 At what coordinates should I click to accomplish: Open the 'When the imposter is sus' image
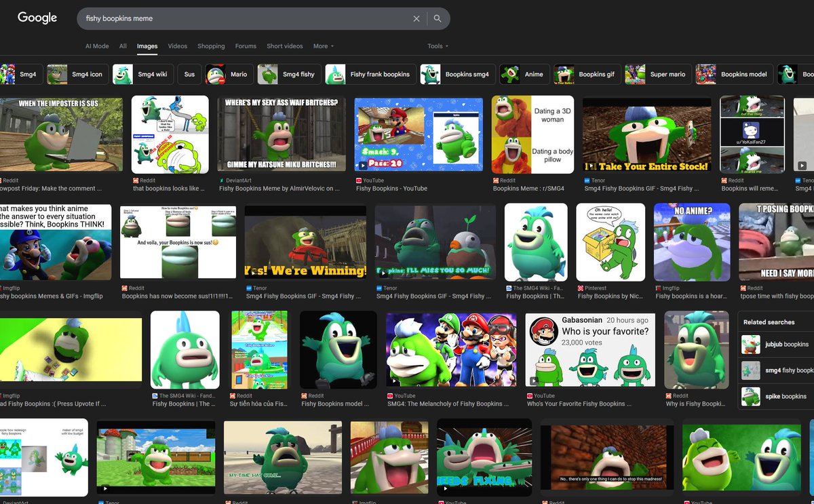(x=61, y=134)
